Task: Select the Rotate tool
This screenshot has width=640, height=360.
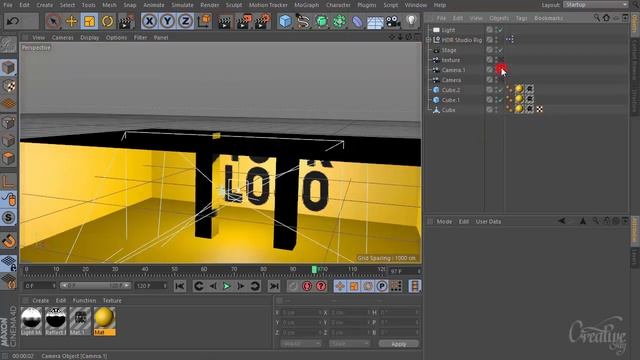Action: click(x=107, y=21)
